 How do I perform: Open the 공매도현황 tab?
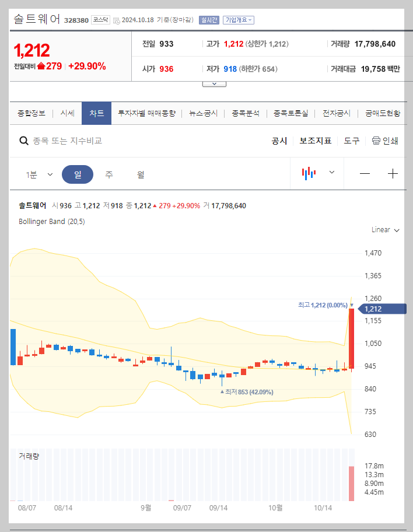(383, 113)
